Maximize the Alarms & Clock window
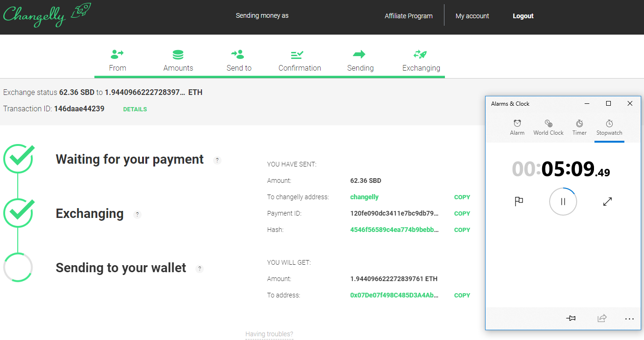 point(608,103)
